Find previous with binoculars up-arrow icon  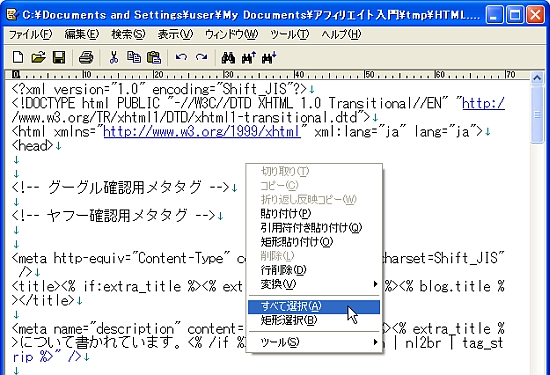(249, 58)
